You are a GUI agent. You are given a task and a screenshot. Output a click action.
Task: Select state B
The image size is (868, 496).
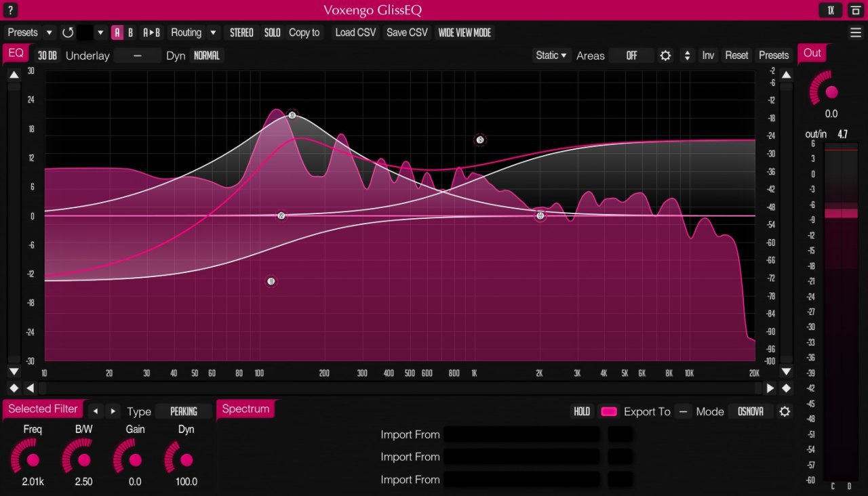(131, 33)
